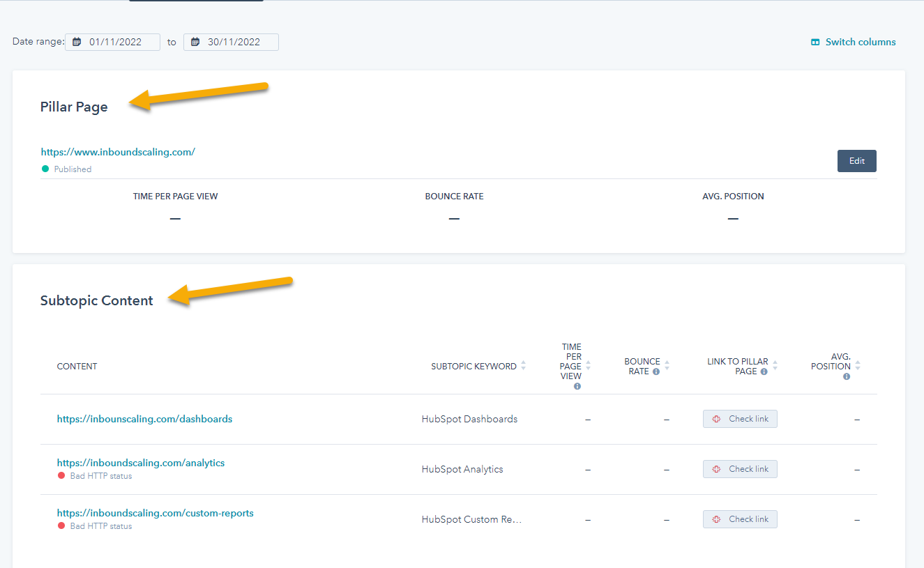Click the info icon under Avg. Position header
This screenshot has width=924, height=568.
pyautogui.click(x=845, y=376)
